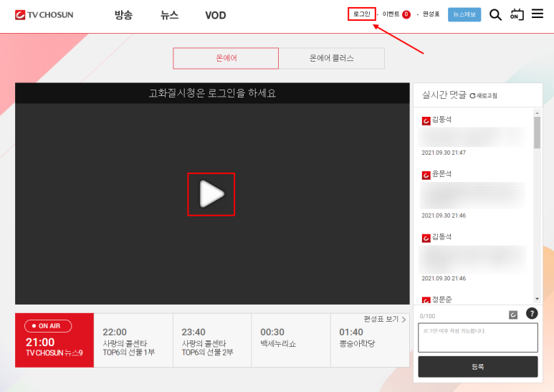Click the username 정문준
The height and width of the screenshot is (392, 554).
[441, 300]
